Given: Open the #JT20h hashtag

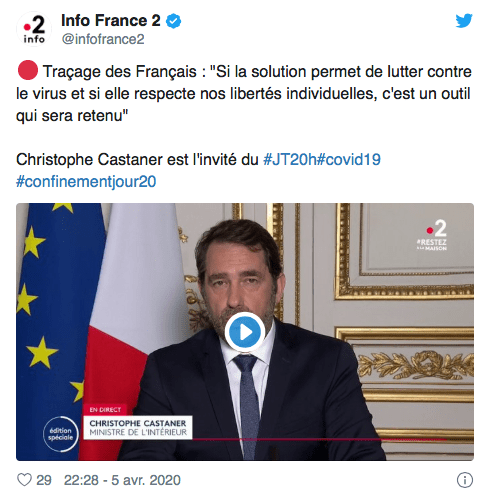Looking at the screenshot, I should click(290, 159).
